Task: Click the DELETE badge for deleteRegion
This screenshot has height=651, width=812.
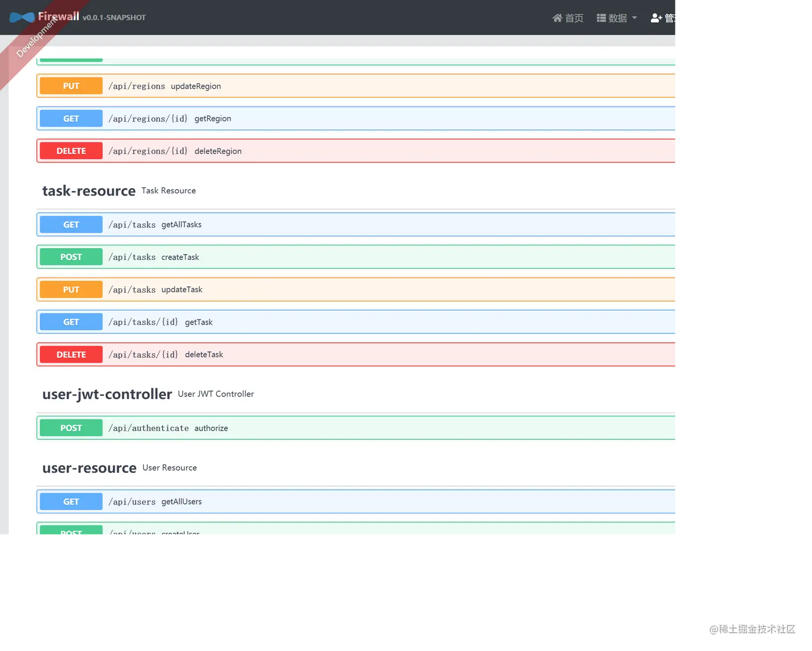Action: (71, 151)
